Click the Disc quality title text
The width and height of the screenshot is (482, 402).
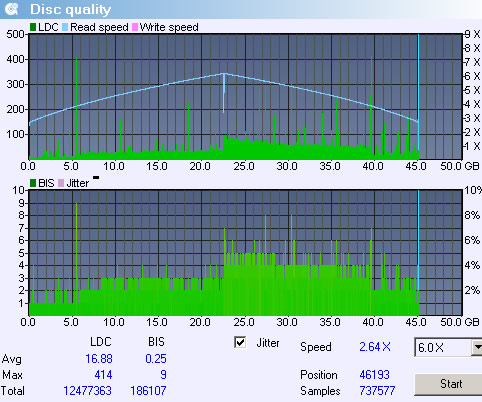click(70, 9)
